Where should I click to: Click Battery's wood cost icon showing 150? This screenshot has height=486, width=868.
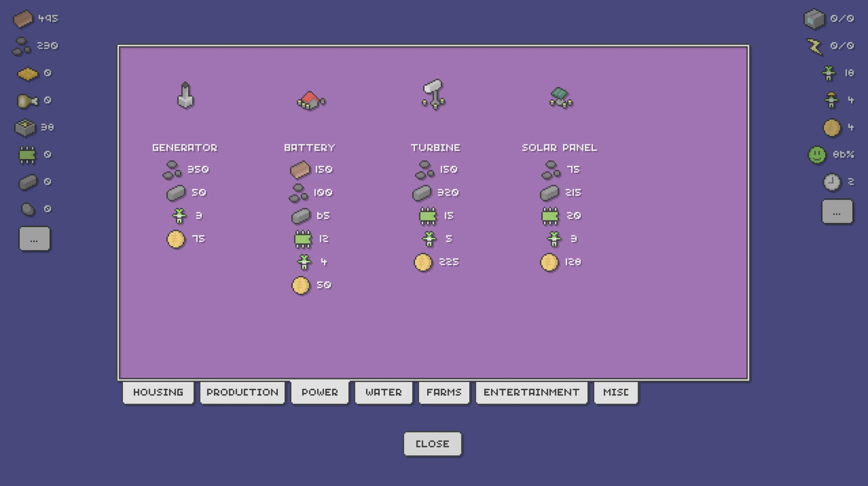pos(300,170)
